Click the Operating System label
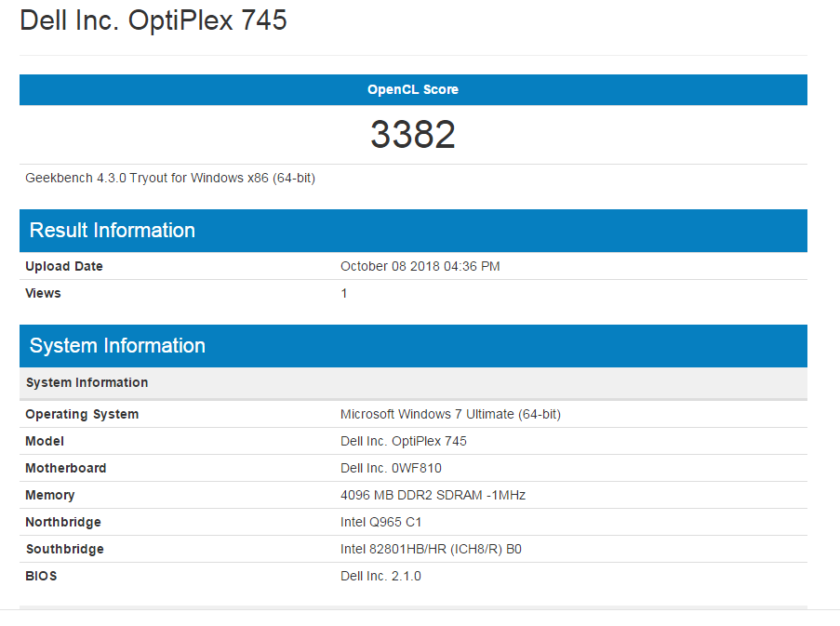840x626 pixels. (82, 415)
